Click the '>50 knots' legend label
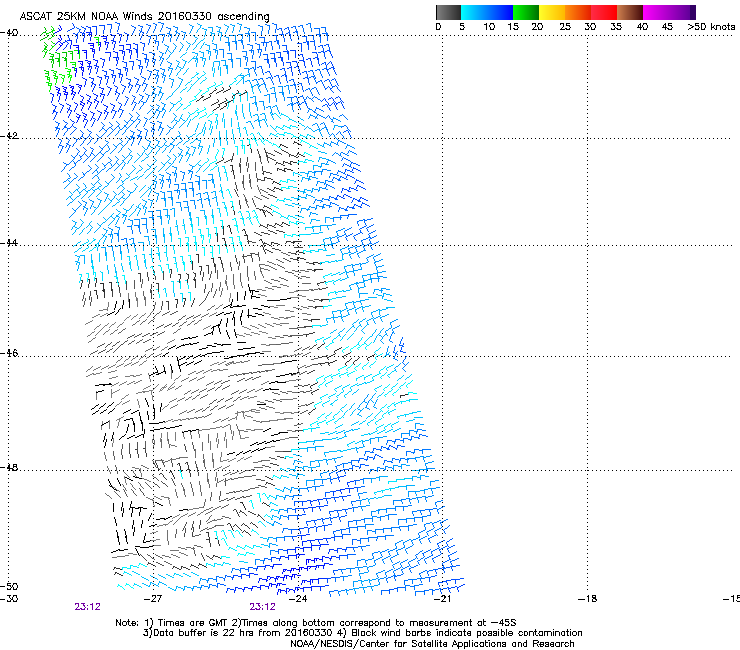Screen dimensions: 740x650 click(x=711, y=27)
